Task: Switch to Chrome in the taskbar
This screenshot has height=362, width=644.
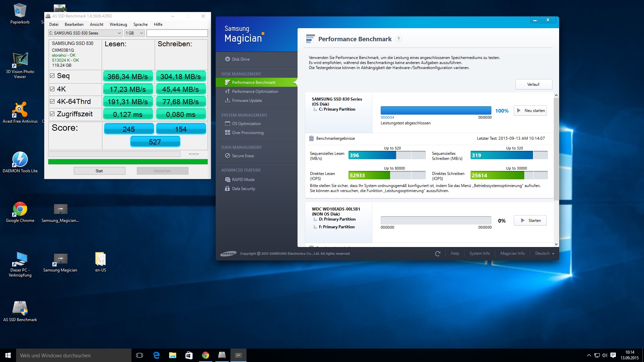Action: coord(206,355)
